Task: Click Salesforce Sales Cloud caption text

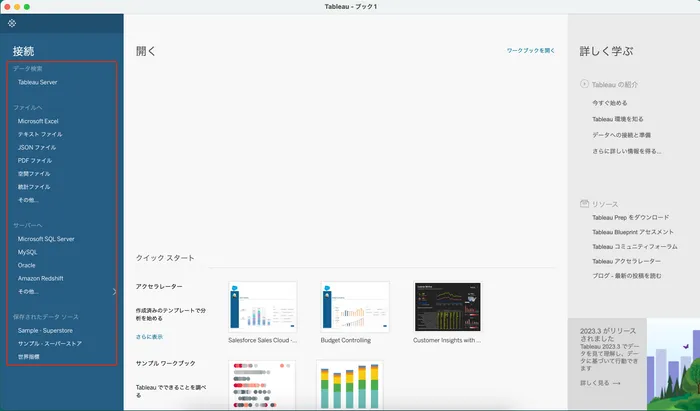Action: pyautogui.click(x=262, y=340)
